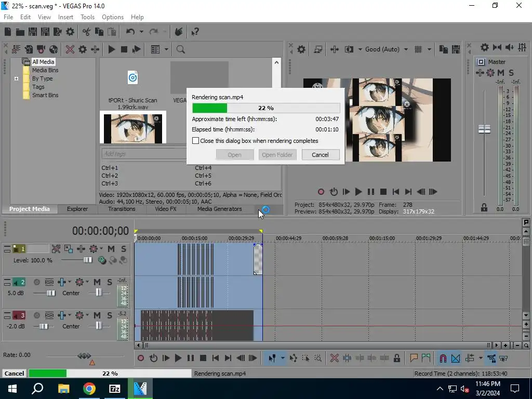Viewport: 532px width, 399px height.
Task: Cancel rendering in the dialog
Action: (320, 155)
